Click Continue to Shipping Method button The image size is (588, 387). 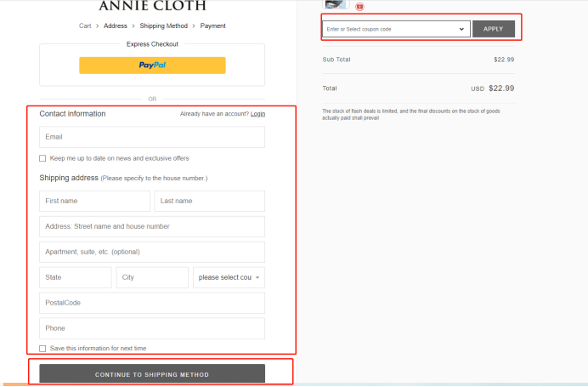[152, 374]
